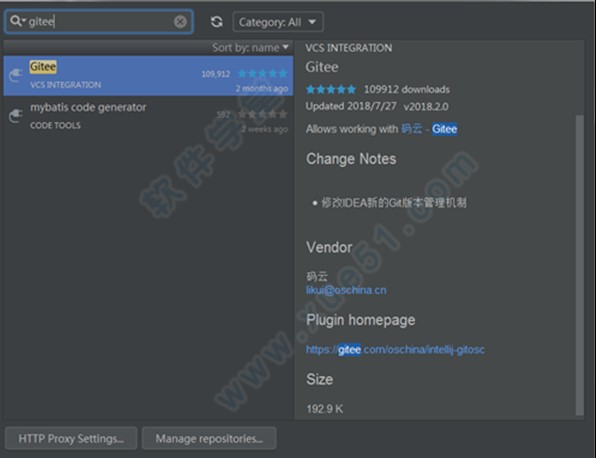Select the Gitee plugin row

149,76
